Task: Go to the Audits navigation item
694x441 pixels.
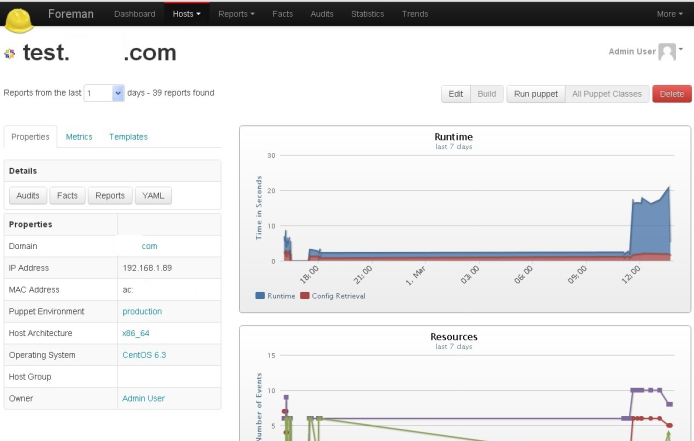Action: pyautogui.click(x=322, y=14)
